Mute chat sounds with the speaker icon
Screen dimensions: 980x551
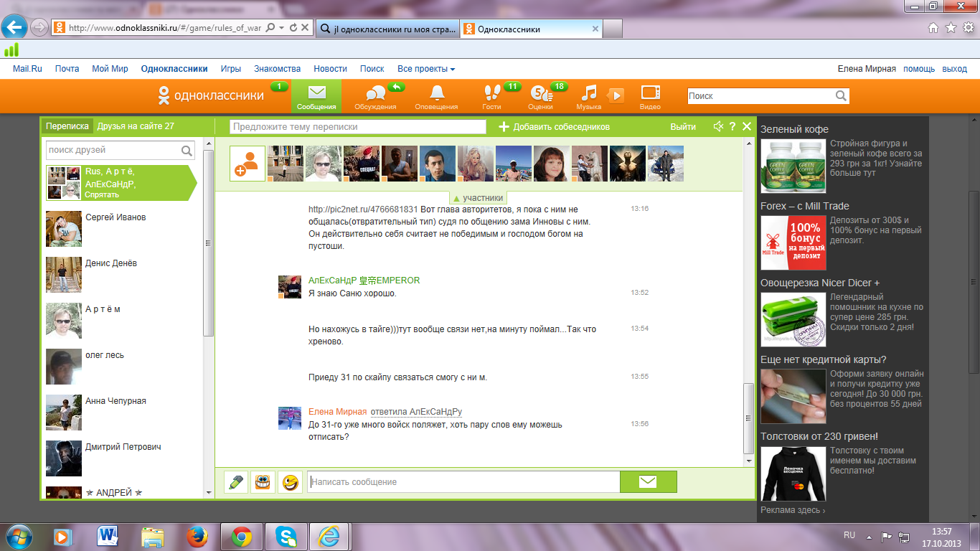718,126
